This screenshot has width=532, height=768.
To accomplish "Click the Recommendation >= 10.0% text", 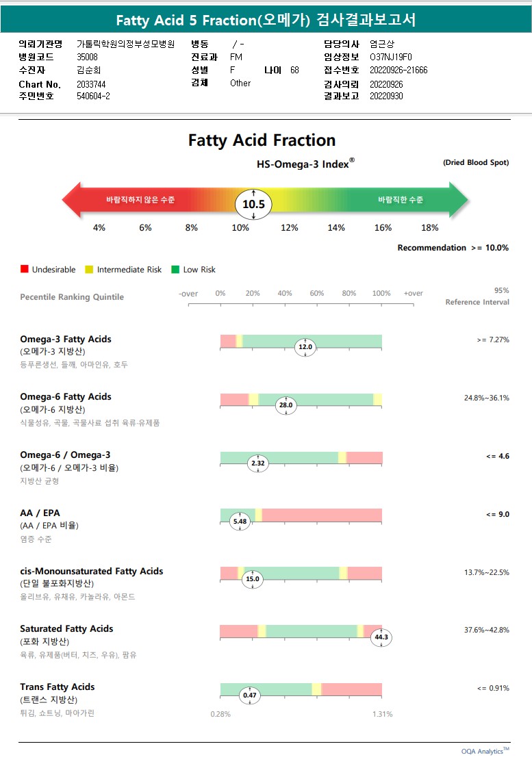I will [453, 248].
